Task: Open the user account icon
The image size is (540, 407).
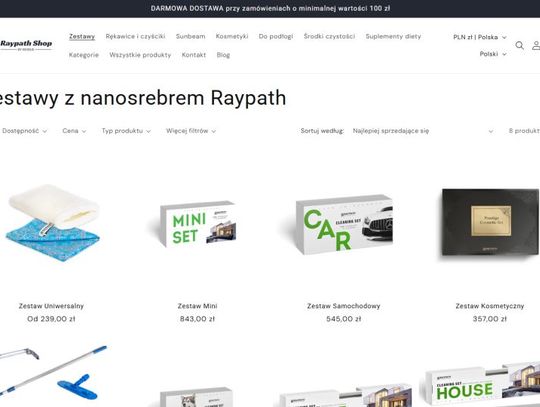Action: [x=536, y=45]
